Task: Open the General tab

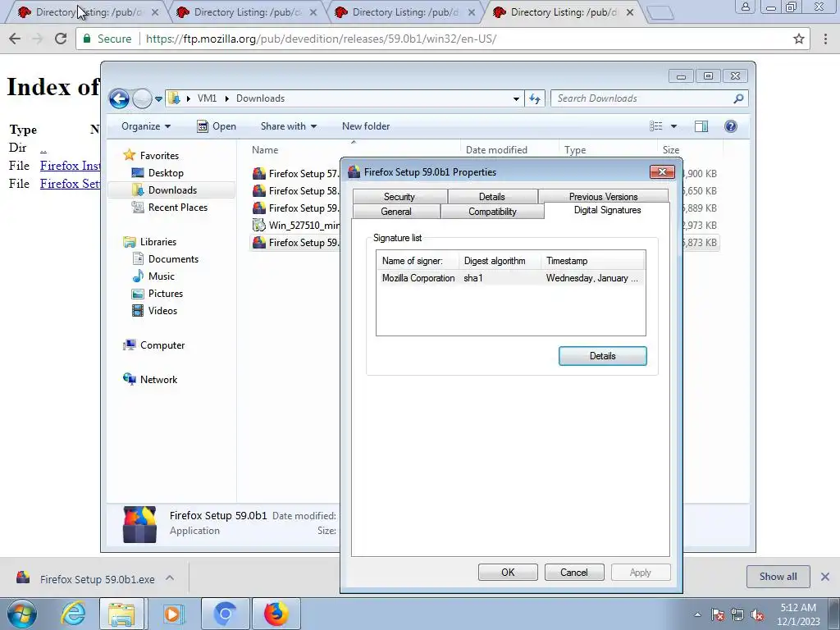Action: click(396, 212)
